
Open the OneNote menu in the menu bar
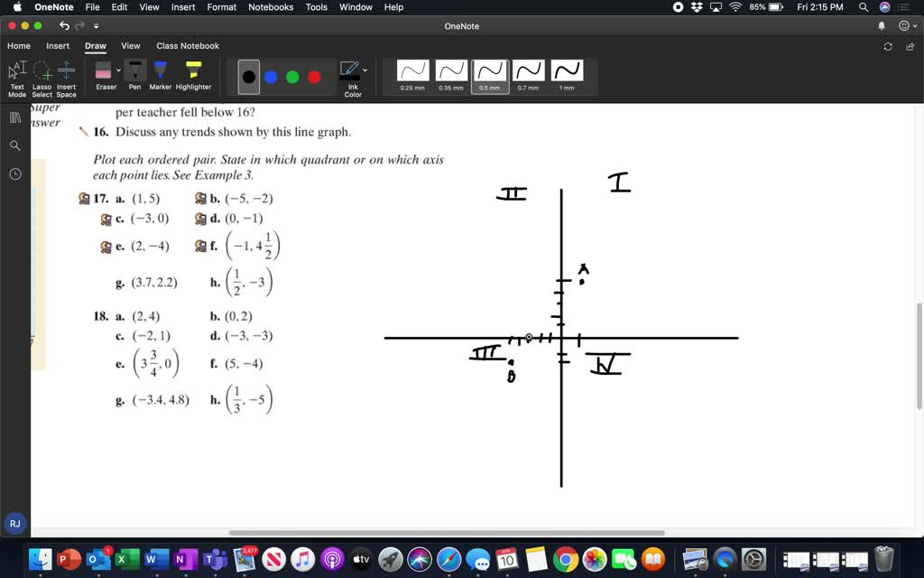click(x=53, y=6)
